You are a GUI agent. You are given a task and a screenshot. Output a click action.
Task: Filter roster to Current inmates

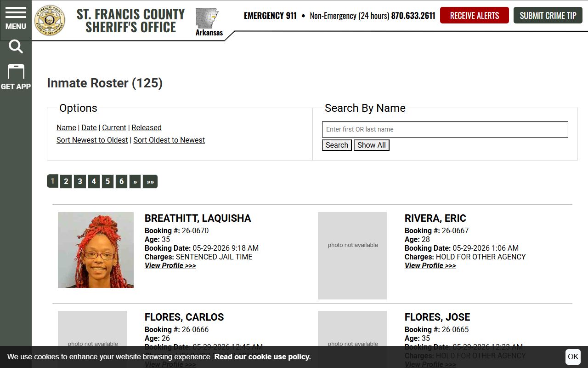pyautogui.click(x=114, y=127)
